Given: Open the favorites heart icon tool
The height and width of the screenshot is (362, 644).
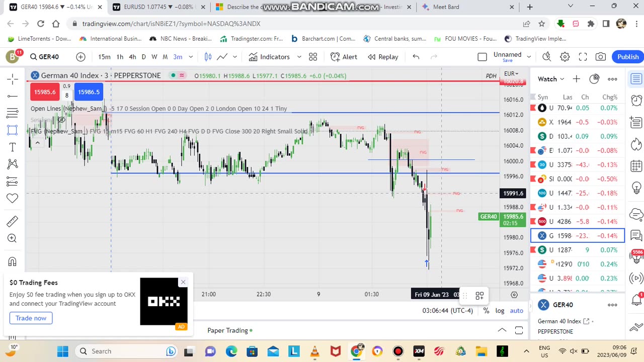Looking at the screenshot, I should coord(13,198).
